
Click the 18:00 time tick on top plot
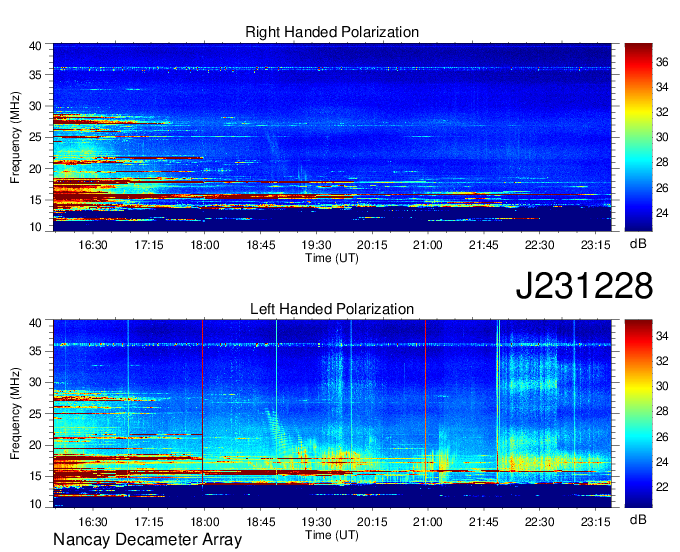(205, 245)
